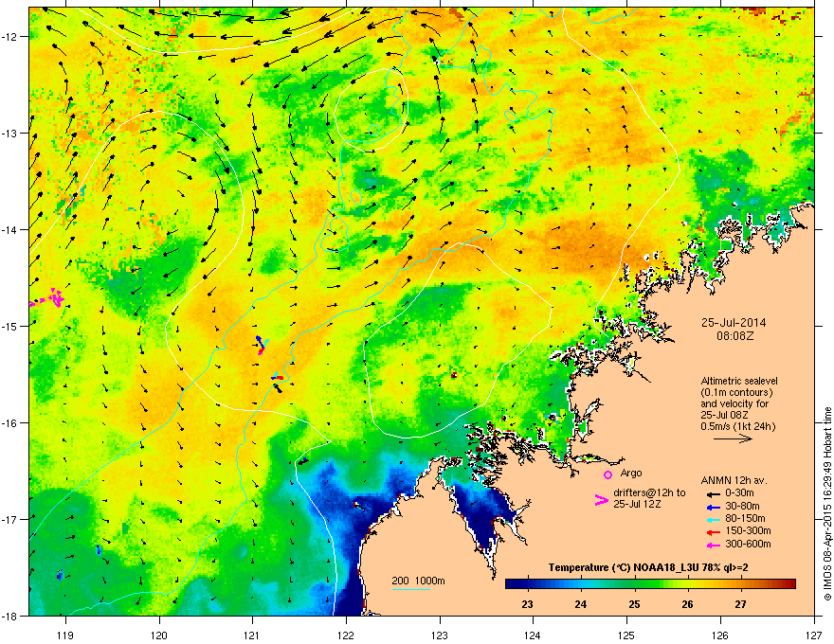Click the '121' longitude axis label
Screen dimensions: 834x644
[x=252, y=635]
